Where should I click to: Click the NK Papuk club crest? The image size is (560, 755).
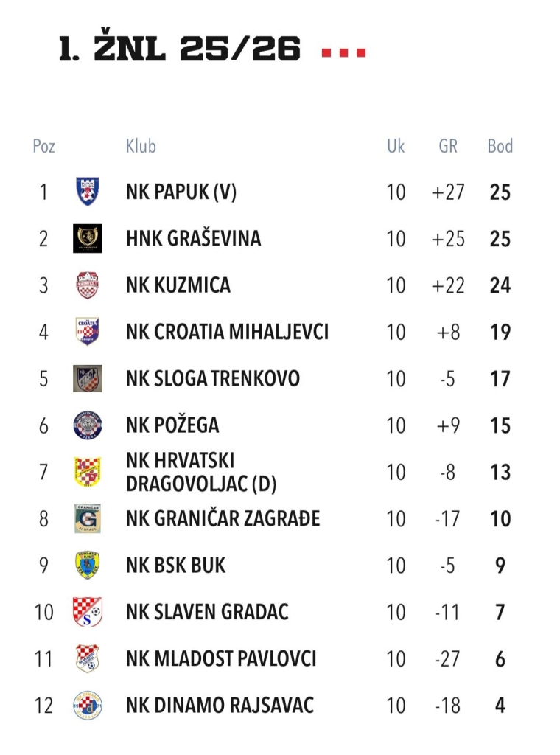(88, 192)
